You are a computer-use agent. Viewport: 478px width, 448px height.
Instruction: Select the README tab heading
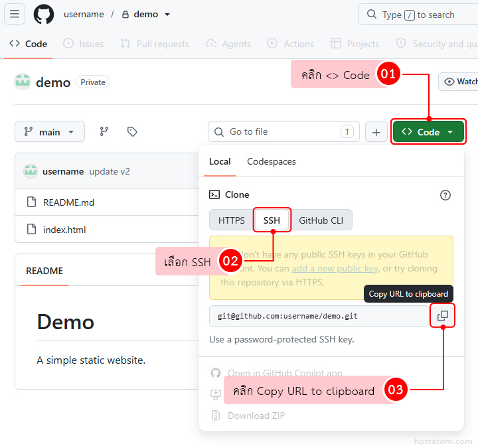[x=44, y=271]
